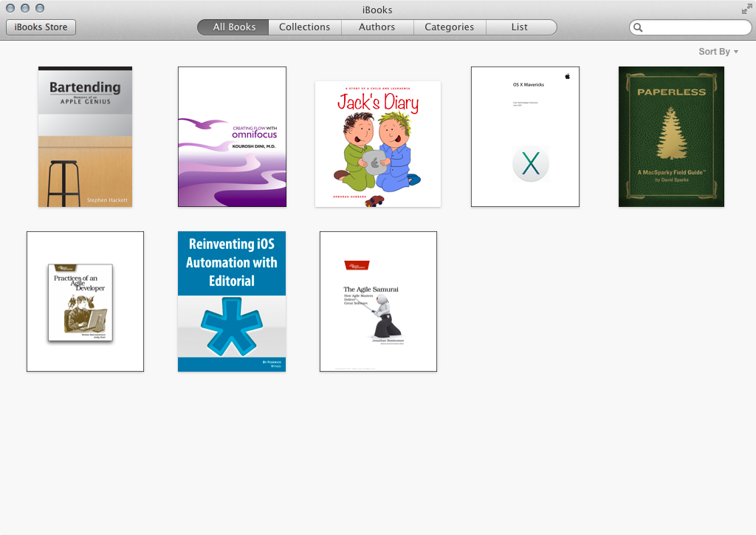Image resolution: width=756 pixels, height=535 pixels.
Task: Open The Agile Samurai book
Action: [x=379, y=301]
